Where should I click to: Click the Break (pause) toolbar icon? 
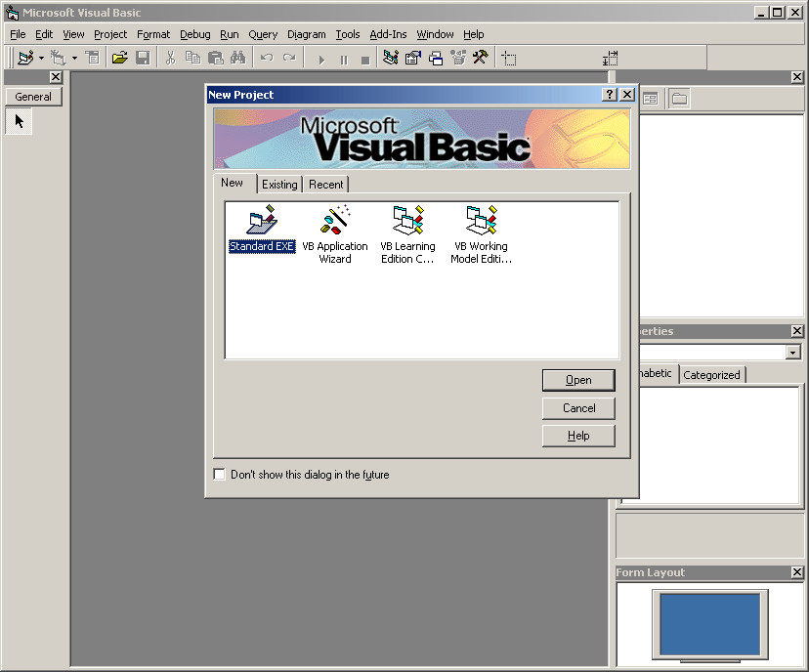point(344,60)
